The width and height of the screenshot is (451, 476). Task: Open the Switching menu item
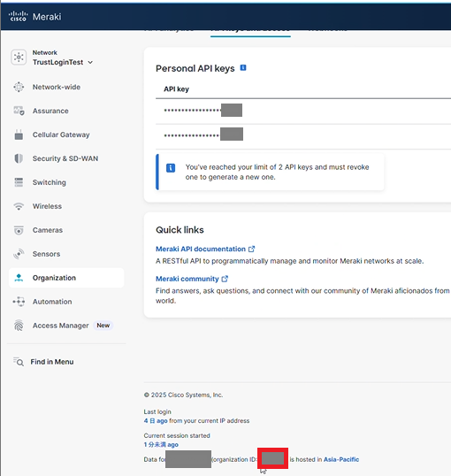50,182
